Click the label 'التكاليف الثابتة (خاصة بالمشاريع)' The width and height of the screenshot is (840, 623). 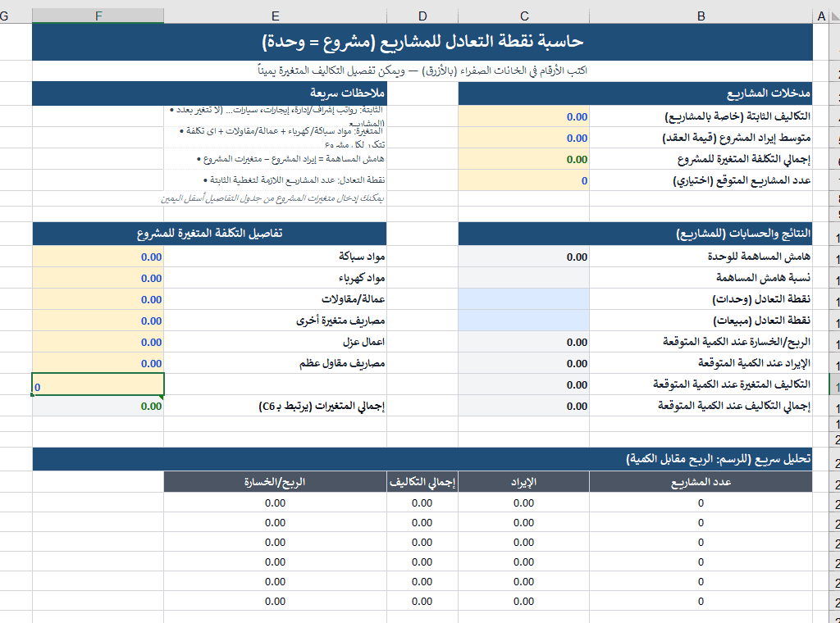(x=737, y=116)
